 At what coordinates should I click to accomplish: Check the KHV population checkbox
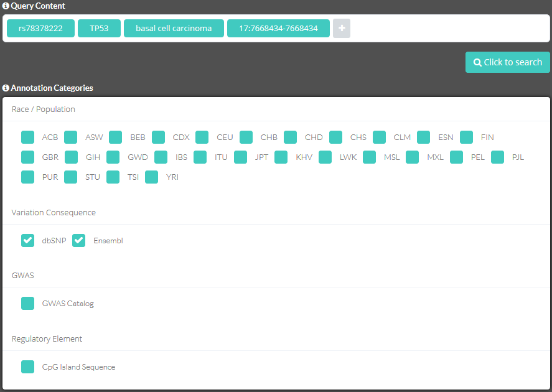point(281,157)
